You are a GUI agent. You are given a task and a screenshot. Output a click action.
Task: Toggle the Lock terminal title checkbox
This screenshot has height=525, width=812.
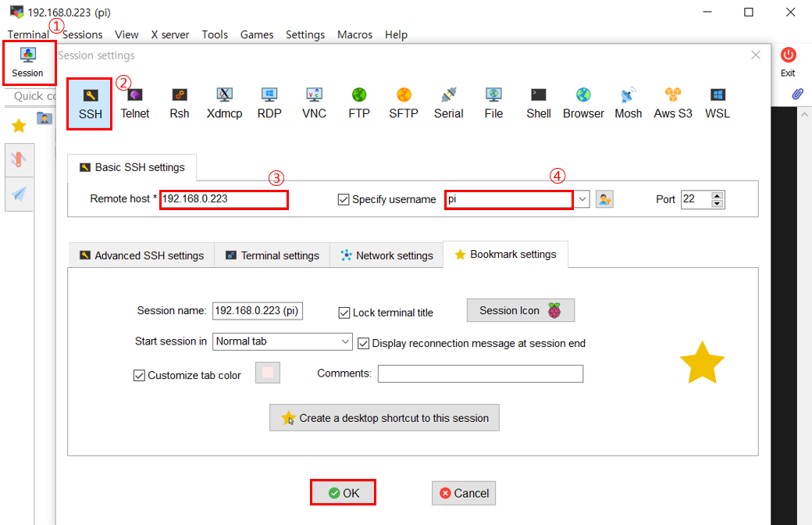click(x=344, y=312)
